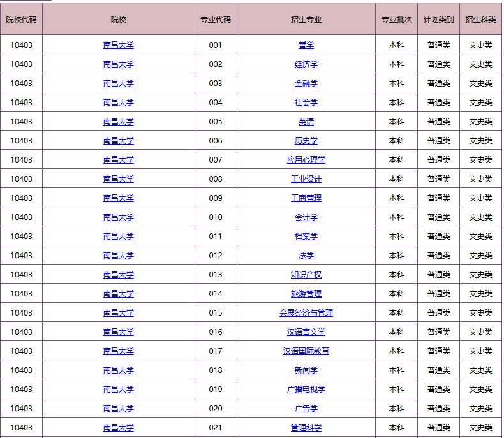Viewport: 504px width, 438px height.
Task: Open the 英语 major link
Action: coord(306,122)
